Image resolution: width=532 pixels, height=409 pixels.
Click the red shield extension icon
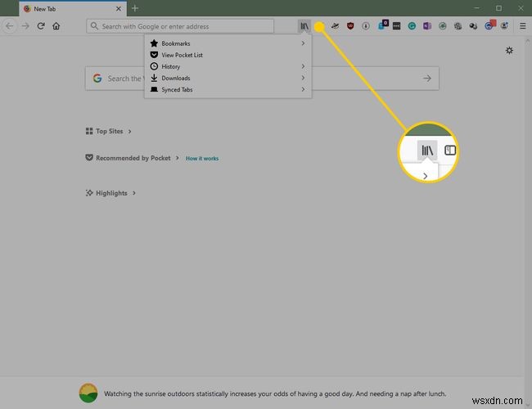pyautogui.click(x=350, y=26)
